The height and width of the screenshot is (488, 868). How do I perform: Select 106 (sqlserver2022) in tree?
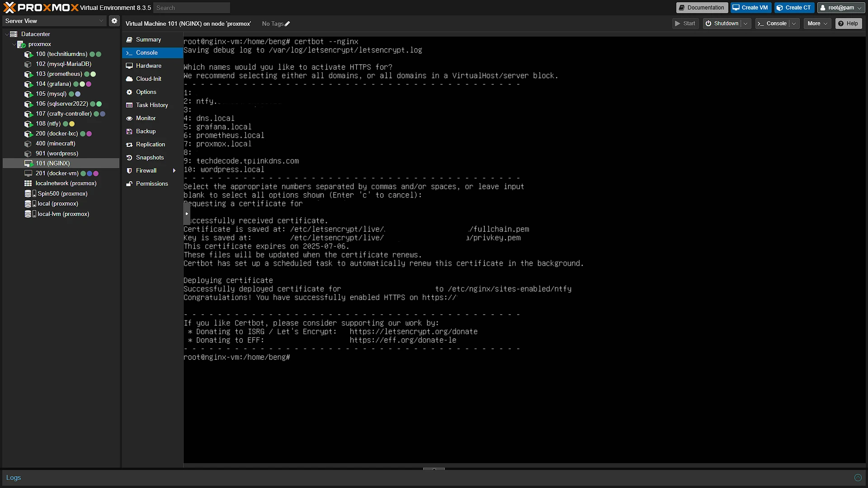point(61,104)
